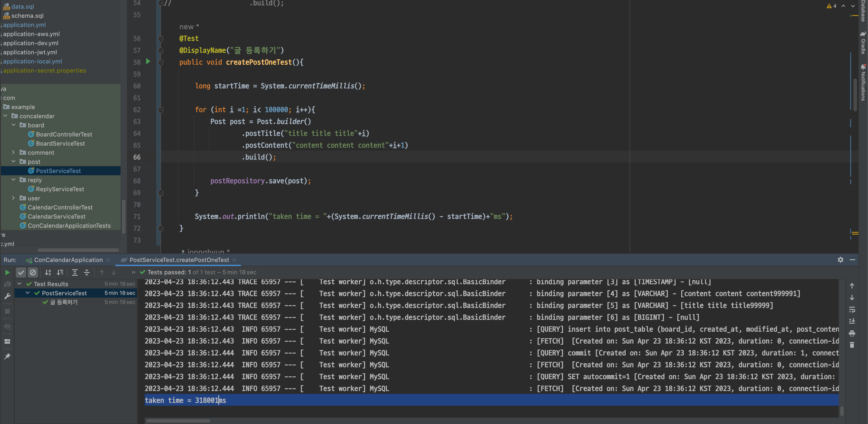868x424 pixels.
Task: Click Scroll to End console icon
Action: pos(852,321)
